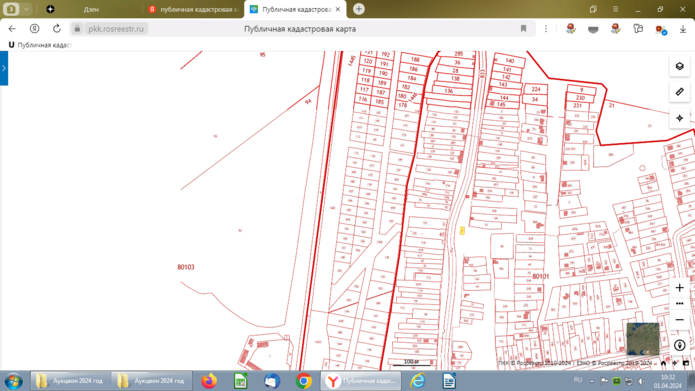This screenshot has width=695, height=391.
Task: Click the pkk.rosreestr.ru address field
Action: click(x=116, y=29)
